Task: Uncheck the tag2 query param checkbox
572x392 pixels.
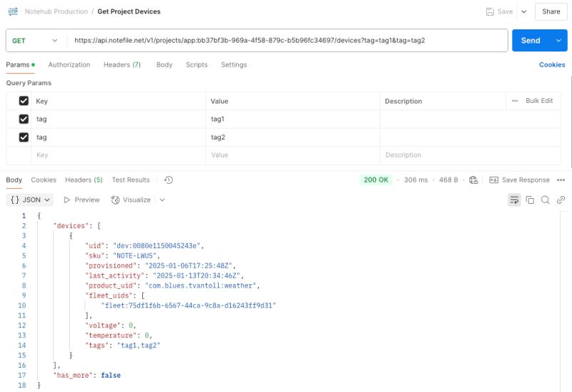Action: point(24,137)
